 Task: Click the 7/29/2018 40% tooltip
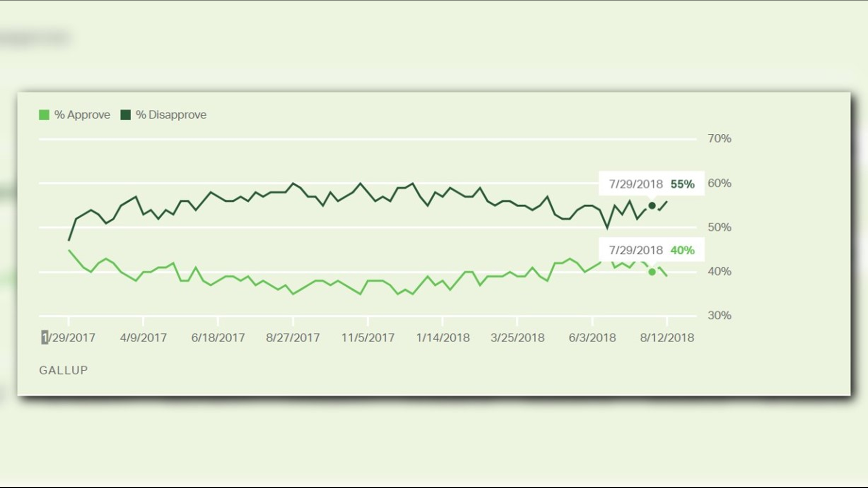click(x=651, y=249)
